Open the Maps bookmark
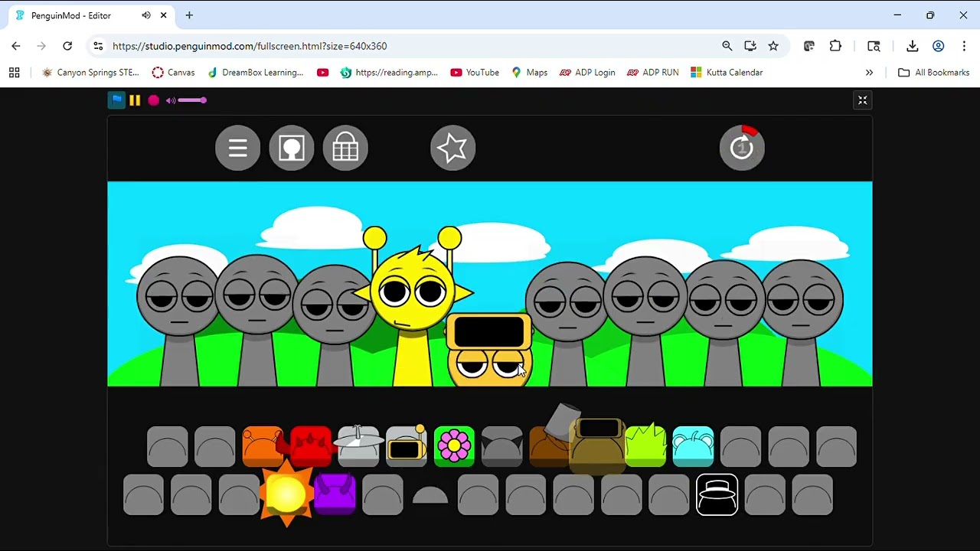Screen dimensions: 980x551 tap(529, 73)
